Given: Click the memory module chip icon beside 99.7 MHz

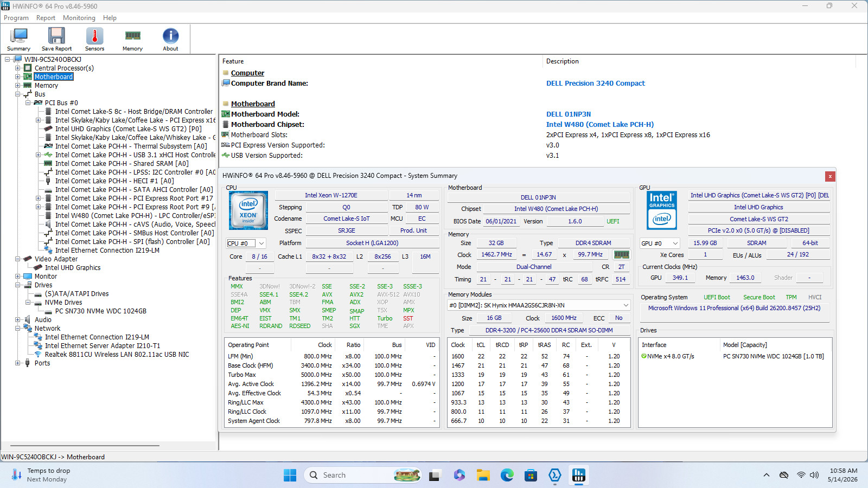Looking at the screenshot, I should pos(621,254).
